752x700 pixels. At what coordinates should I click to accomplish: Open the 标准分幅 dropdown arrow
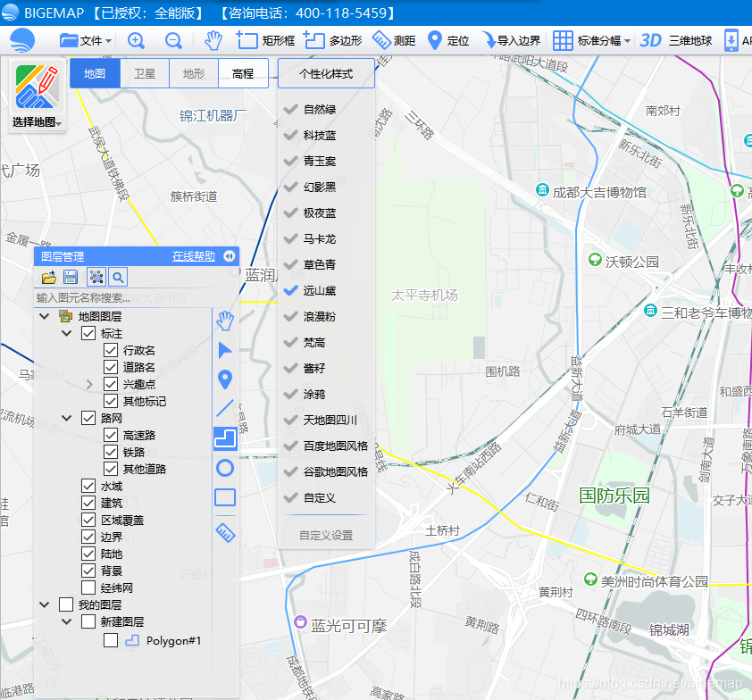click(627, 41)
